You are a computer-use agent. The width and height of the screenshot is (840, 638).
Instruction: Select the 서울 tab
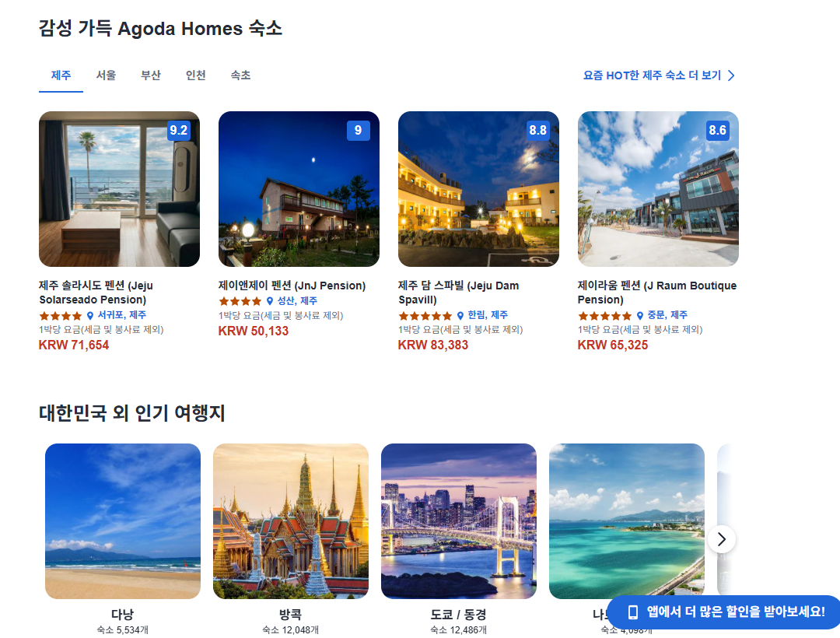point(106,75)
